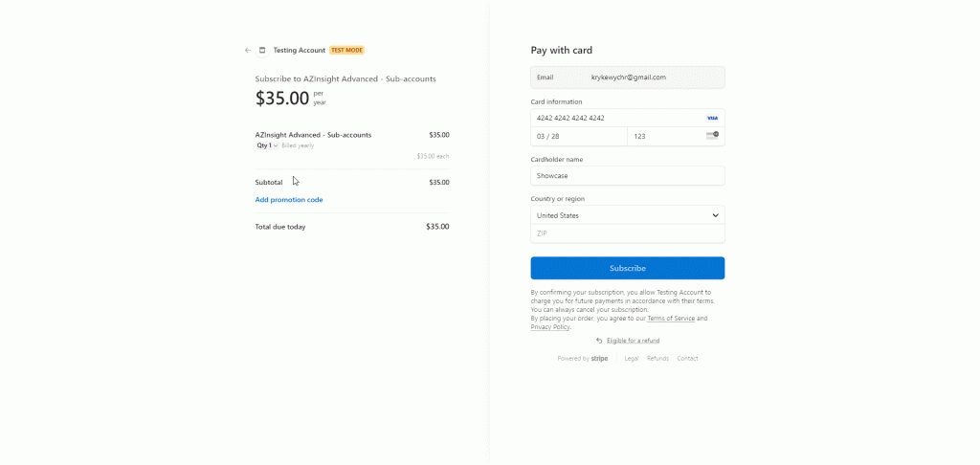Click the Cardholder name field

pyautogui.click(x=628, y=176)
